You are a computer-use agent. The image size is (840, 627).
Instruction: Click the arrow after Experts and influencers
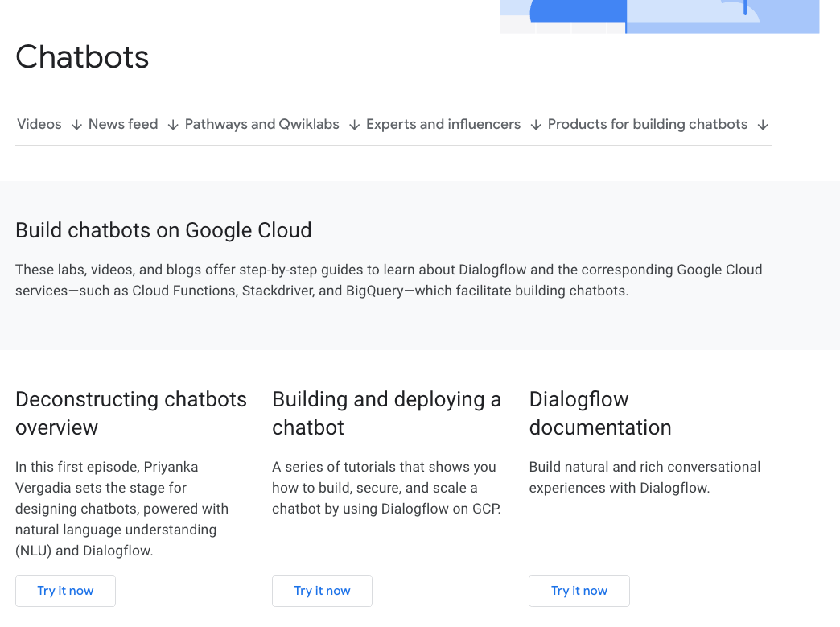pos(536,125)
